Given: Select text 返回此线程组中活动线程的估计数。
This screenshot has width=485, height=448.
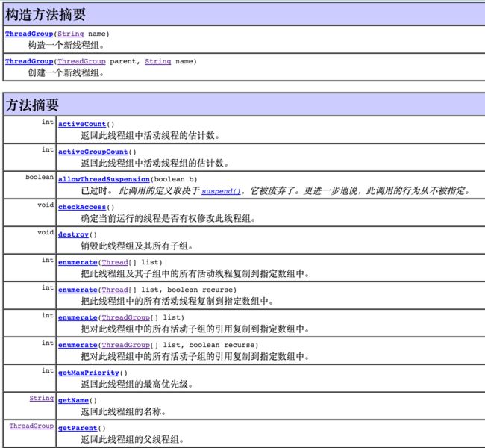Looking at the screenshot, I should [x=150, y=135].
